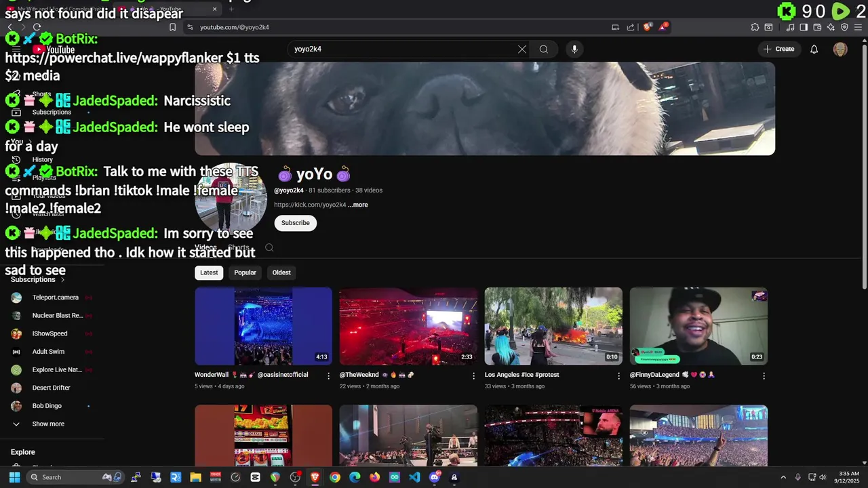
Task: Open File Explorer folder on taskbar
Action: click(x=195, y=477)
